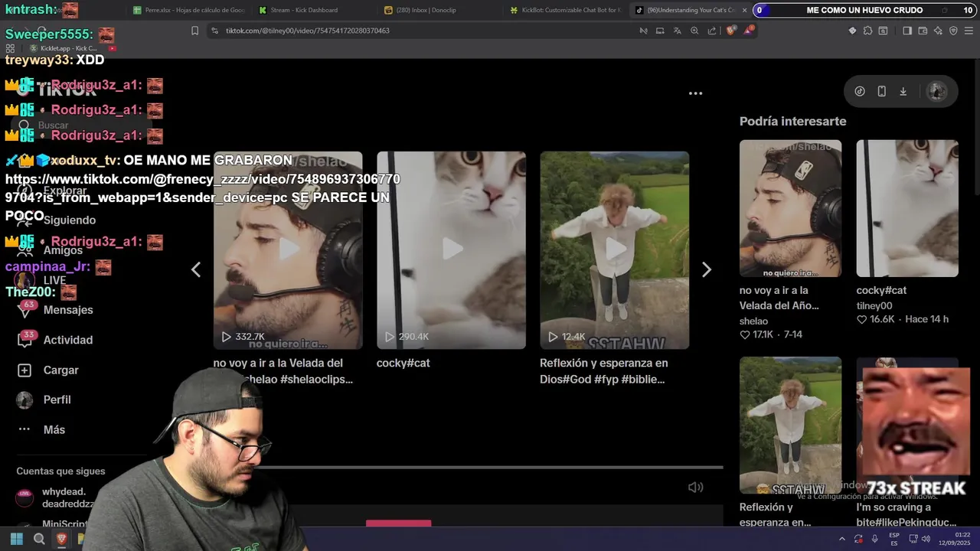This screenshot has height=551, width=980.
Task: Click the Mensajes inbox icon with badge 63
Action: [x=25, y=309]
